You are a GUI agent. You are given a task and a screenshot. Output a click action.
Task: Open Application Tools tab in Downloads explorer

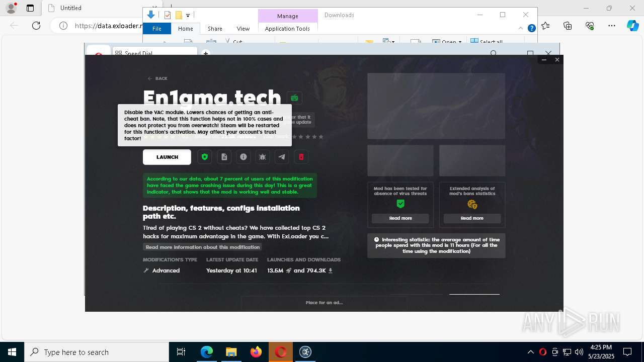287,29
